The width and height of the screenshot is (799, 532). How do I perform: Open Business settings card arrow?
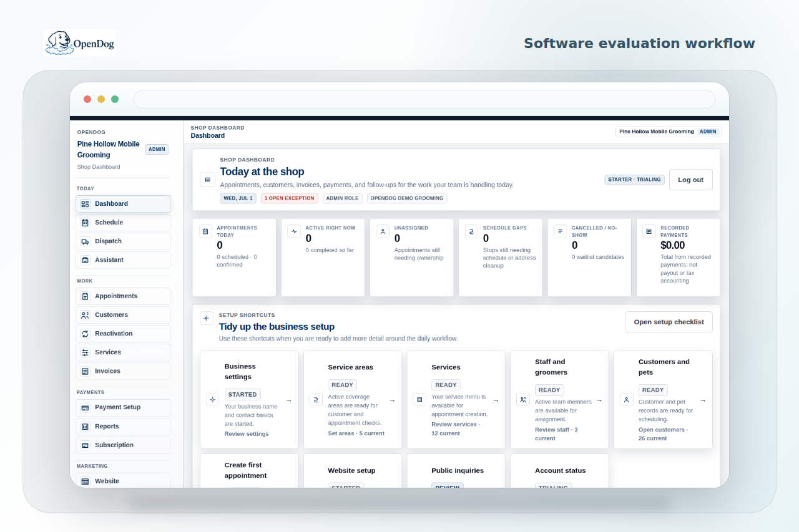[288, 400]
